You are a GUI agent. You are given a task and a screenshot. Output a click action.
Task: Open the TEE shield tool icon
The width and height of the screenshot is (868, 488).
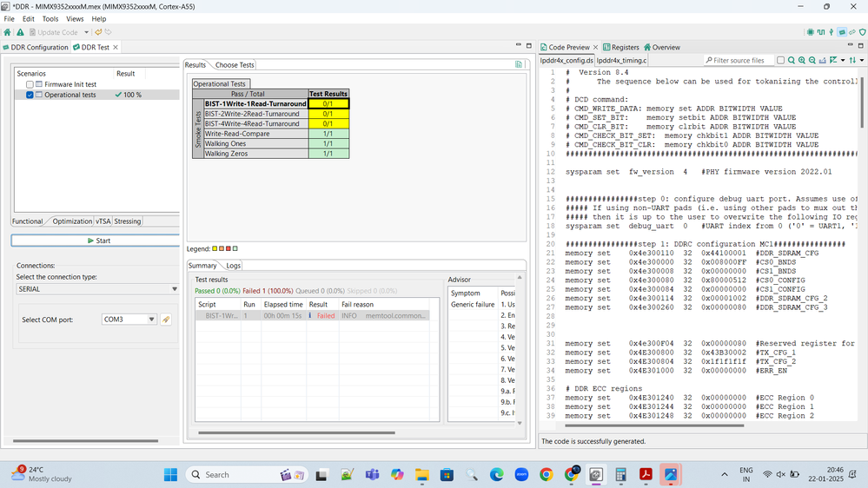tap(863, 32)
